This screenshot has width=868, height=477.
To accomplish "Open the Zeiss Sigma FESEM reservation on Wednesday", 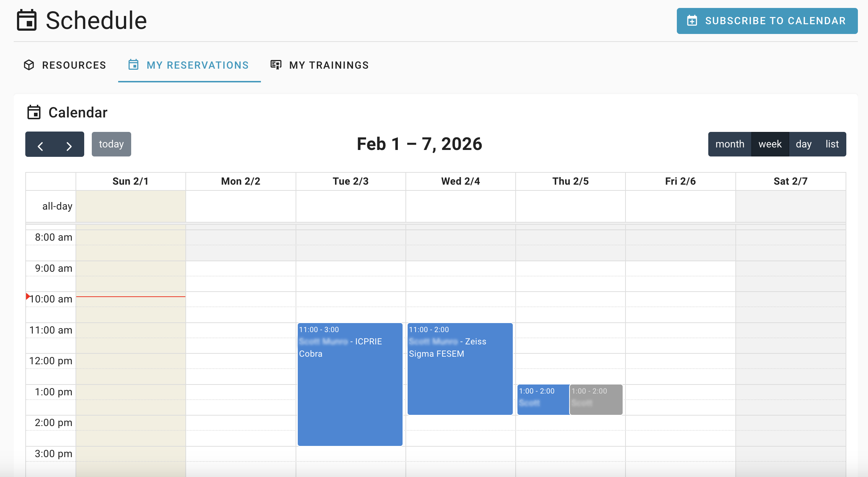I will click(460, 369).
